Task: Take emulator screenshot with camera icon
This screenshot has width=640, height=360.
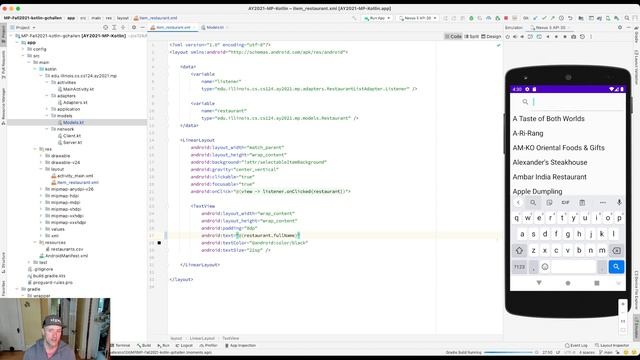Action: coord(573,37)
